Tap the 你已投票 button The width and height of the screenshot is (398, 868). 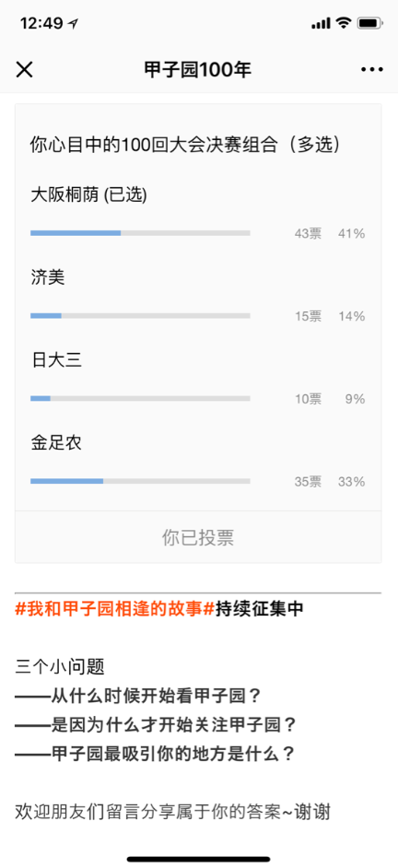(x=197, y=537)
